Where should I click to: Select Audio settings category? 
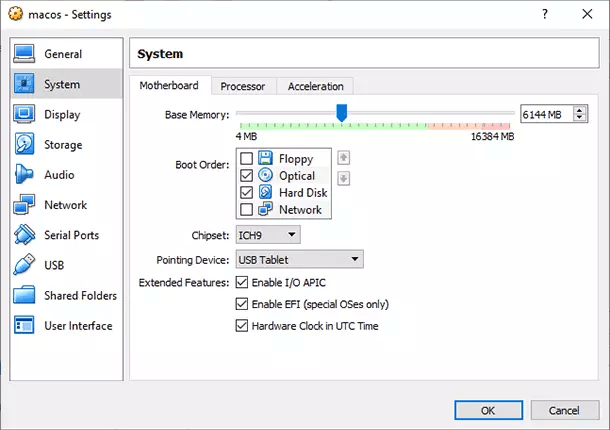click(67, 174)
